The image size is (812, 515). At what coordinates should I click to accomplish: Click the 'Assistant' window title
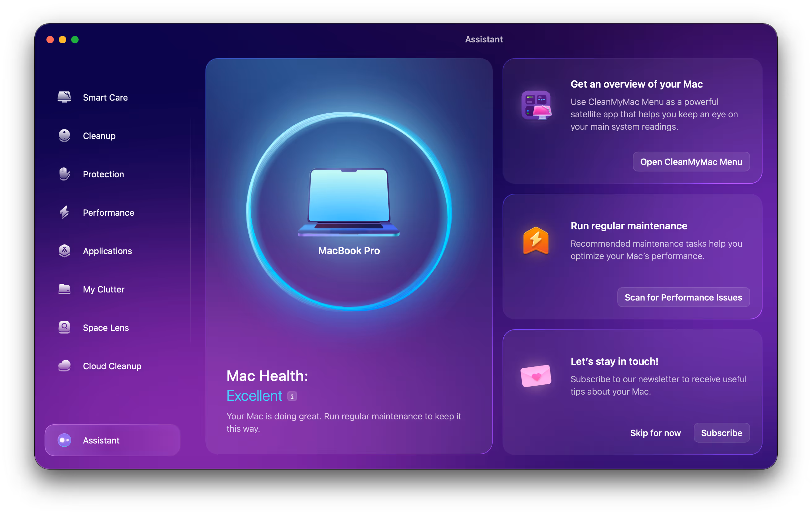484,39
